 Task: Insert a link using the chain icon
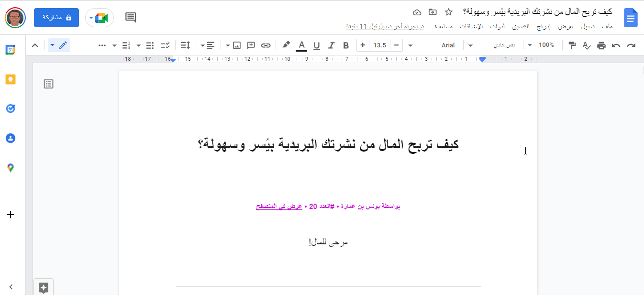click(x=266, y=45)
